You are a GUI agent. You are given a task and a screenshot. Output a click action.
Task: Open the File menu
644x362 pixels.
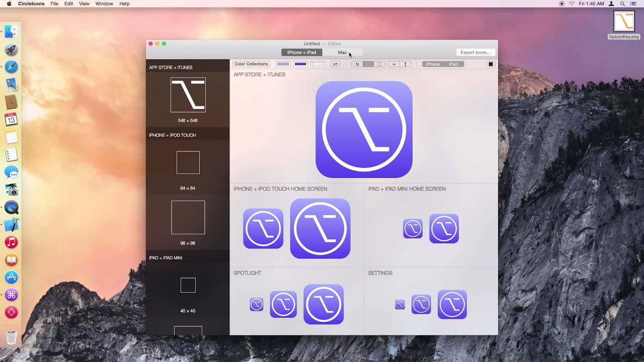click(x=54, y=4)
